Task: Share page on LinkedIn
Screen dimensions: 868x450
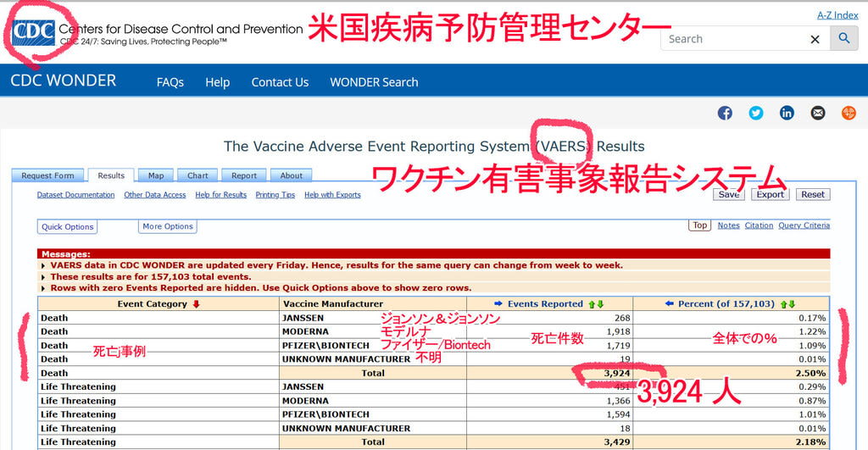Action: click(787, 113)
